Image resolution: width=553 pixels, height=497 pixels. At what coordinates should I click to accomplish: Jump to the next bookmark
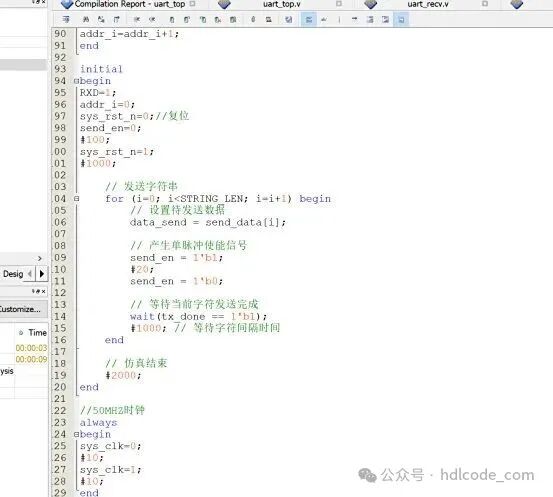pos(187,19)
